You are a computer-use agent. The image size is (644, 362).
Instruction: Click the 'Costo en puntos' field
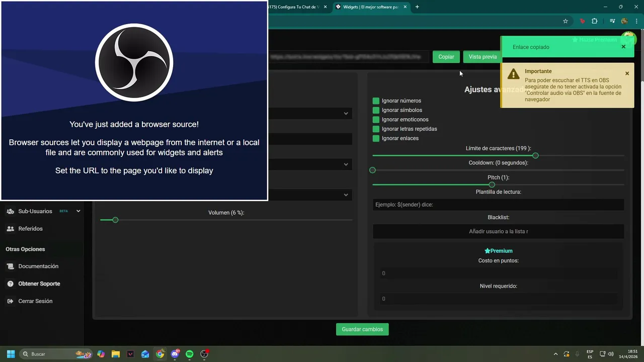coord(498,274)
